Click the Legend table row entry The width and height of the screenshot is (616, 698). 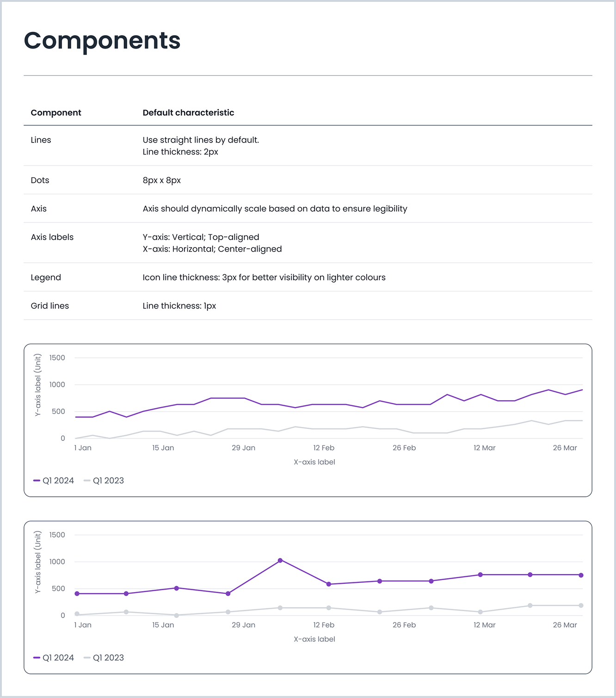[x=46, y=277]
